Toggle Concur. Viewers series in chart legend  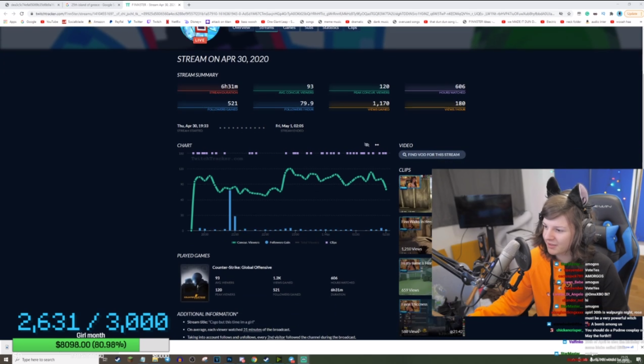245,242
